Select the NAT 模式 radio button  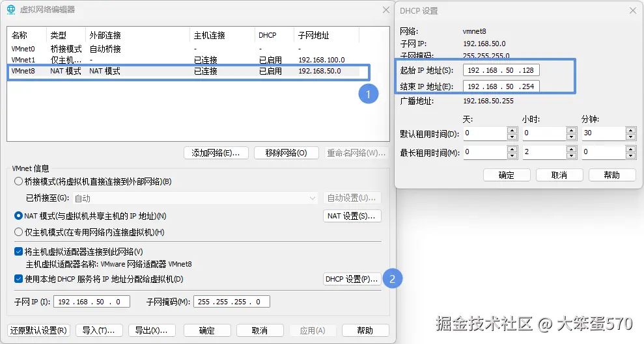[x=18, y=216]
